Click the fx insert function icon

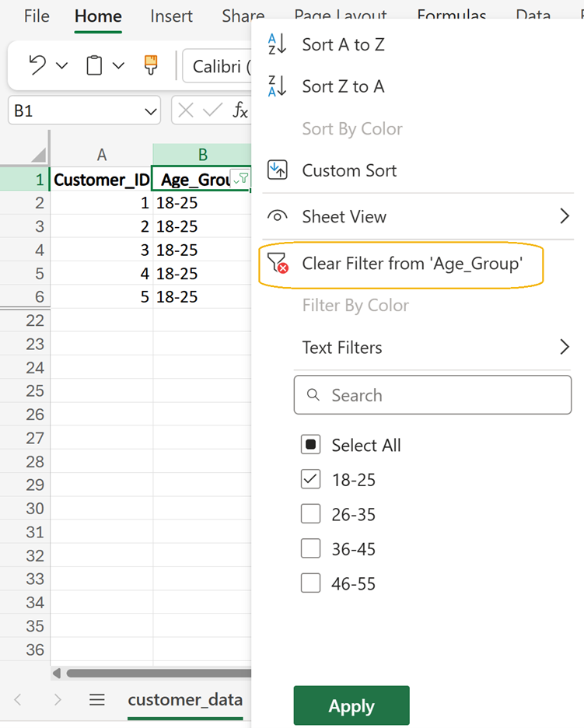tap(241, 110)
